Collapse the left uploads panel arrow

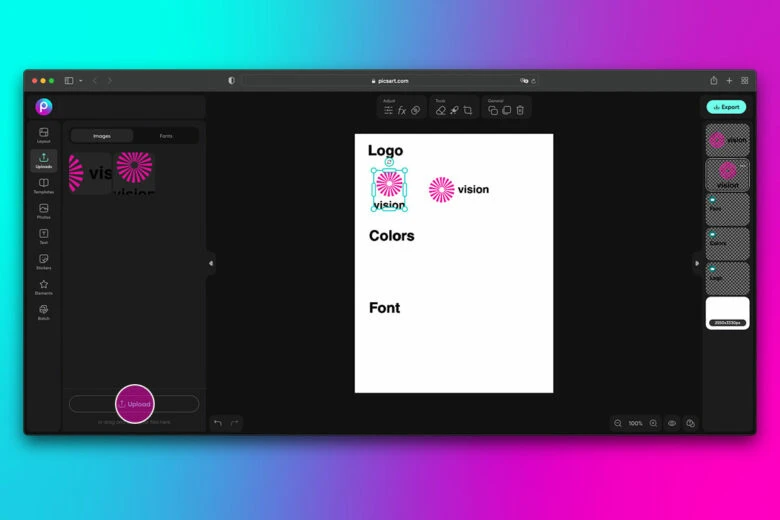[x=210, y=263]
